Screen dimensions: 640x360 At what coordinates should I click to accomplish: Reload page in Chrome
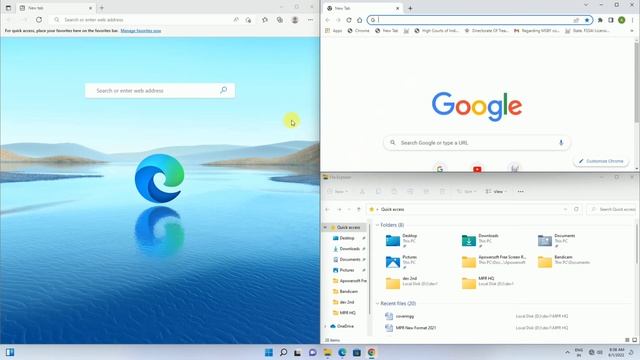[349, 20]
